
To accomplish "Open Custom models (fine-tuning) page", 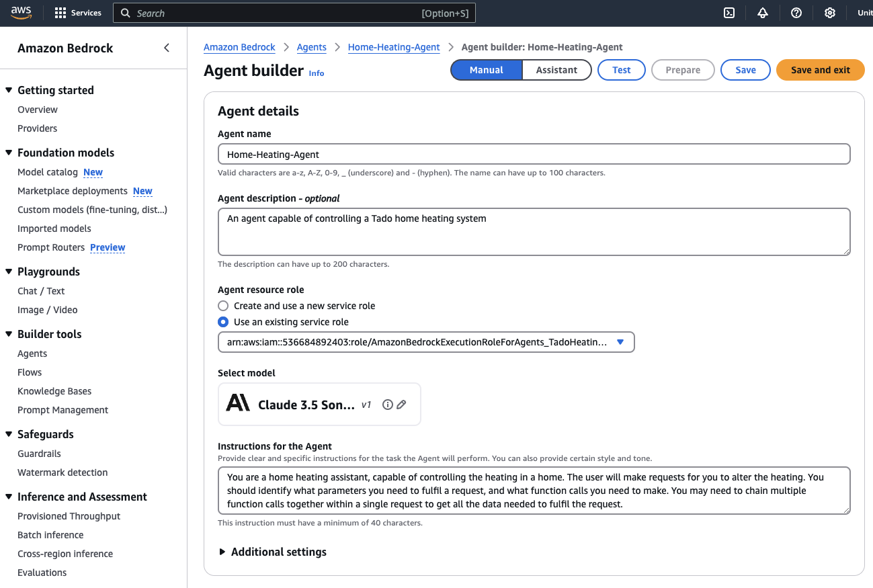I will (93, 210).
